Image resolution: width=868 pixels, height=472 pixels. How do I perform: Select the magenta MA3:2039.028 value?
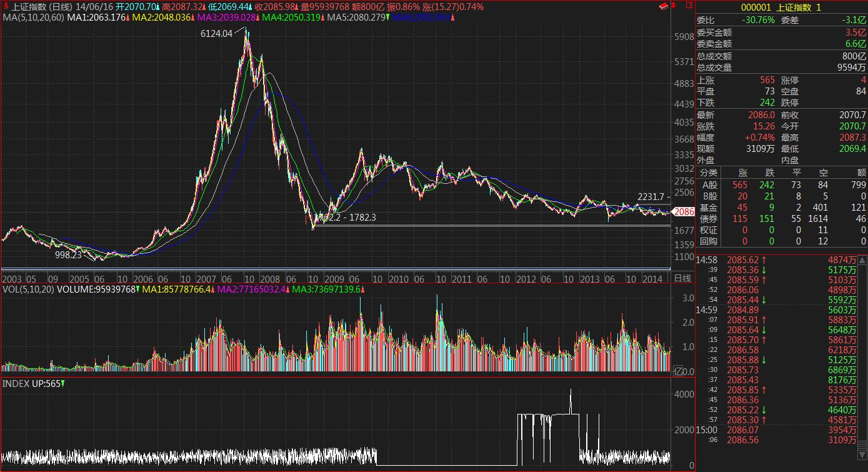pos(227,18)
